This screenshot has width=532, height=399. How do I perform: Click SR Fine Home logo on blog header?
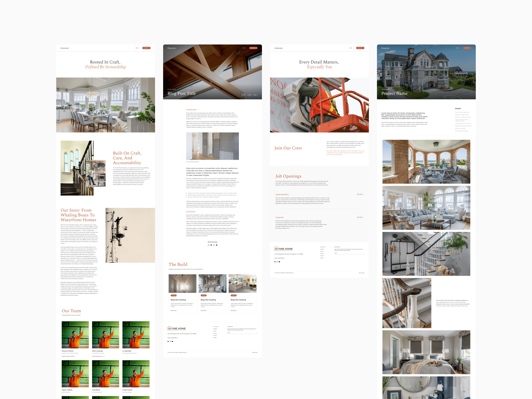[x=171, y=48]
